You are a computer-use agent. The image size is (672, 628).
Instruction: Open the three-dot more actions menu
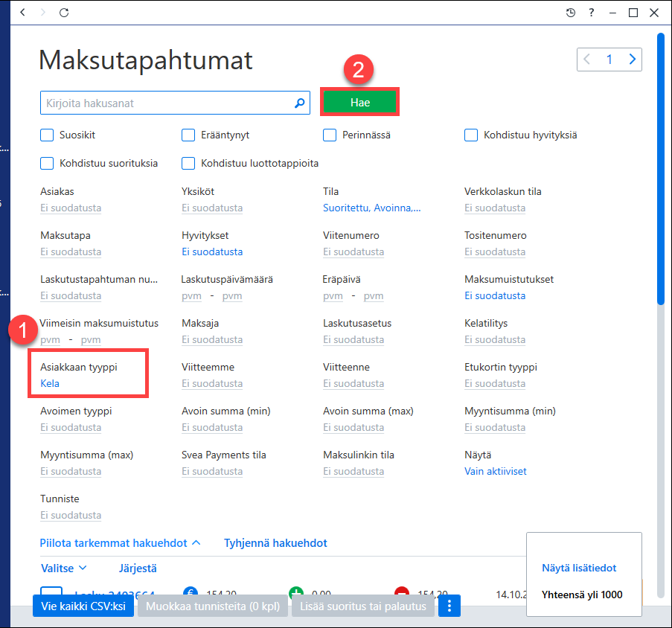449,606
